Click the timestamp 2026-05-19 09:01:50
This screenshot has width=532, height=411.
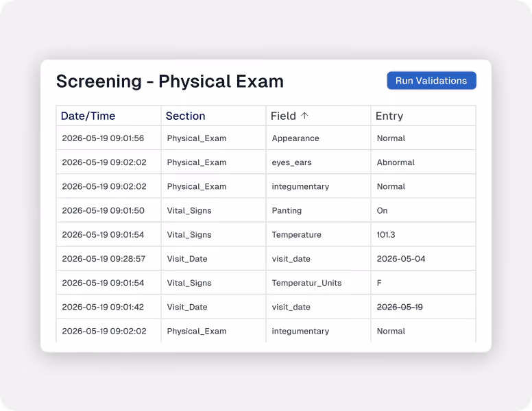(103, 210)
